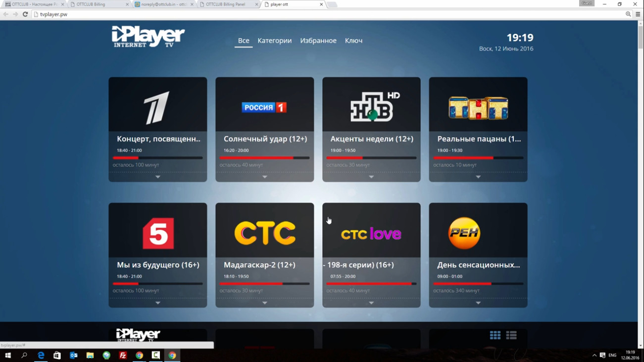
Task: Open the РЕН channel logo
Action: tap(464, 233)
